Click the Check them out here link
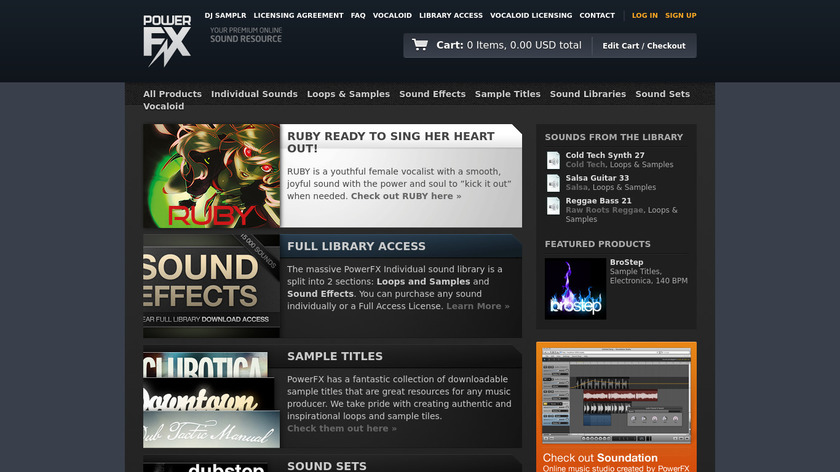The image size is (840, 472). pos(342,428)
